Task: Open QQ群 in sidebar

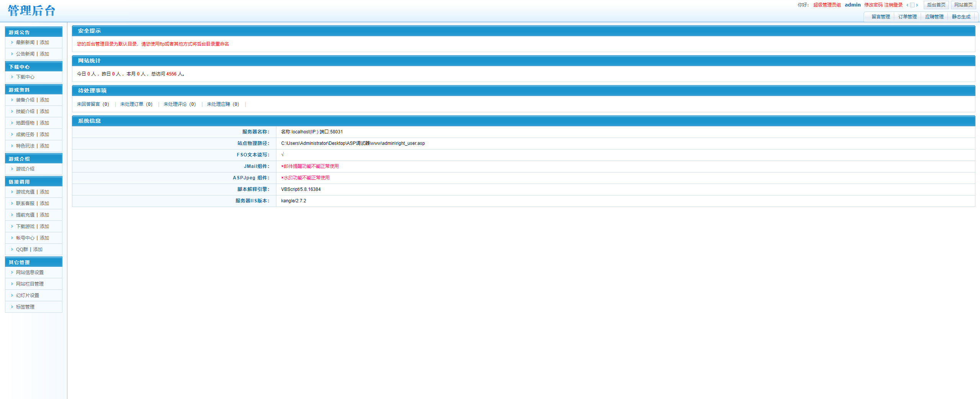Action: point(22,250)
